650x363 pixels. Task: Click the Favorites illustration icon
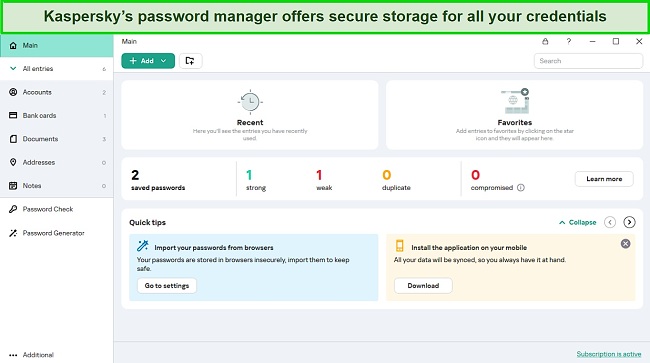514,101
